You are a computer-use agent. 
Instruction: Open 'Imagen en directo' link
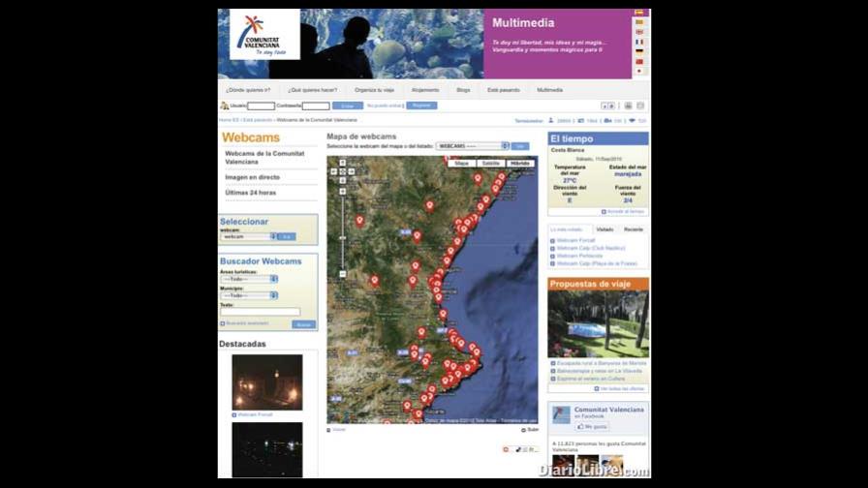pyautogui.click(x=253, y=177)
